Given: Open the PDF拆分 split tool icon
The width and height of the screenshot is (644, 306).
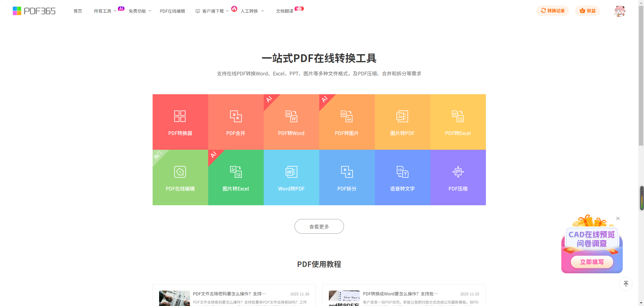Looking at the screenshot, I should tap(347, 172).
